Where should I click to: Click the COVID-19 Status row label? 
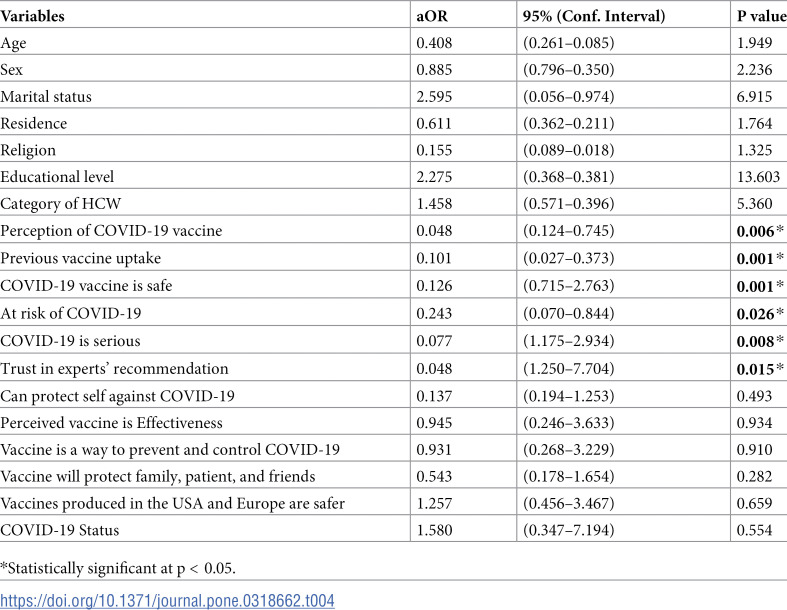pos(60,530)
